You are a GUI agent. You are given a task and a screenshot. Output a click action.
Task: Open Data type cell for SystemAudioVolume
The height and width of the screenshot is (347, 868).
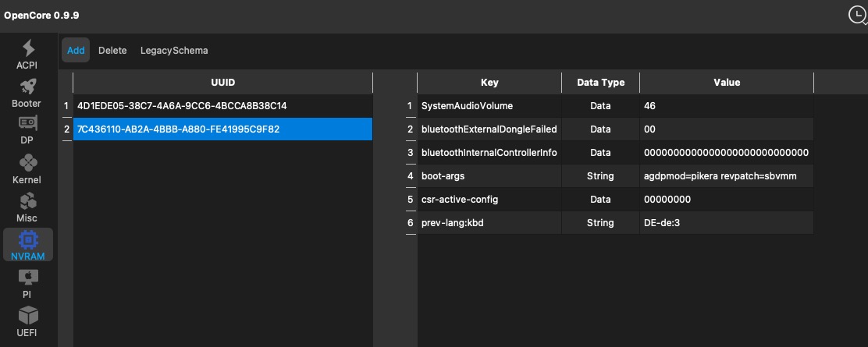tap(600, 105)
